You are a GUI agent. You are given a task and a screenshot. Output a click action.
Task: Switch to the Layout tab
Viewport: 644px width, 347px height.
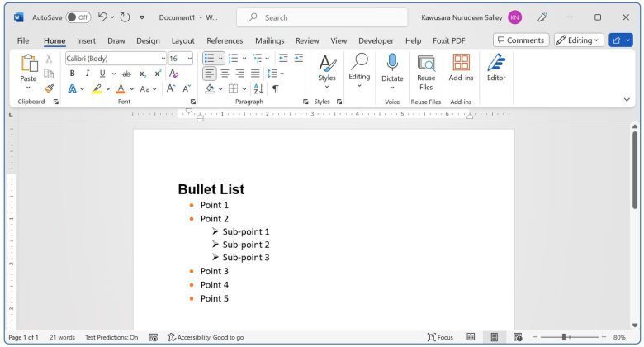click(182, 40)
